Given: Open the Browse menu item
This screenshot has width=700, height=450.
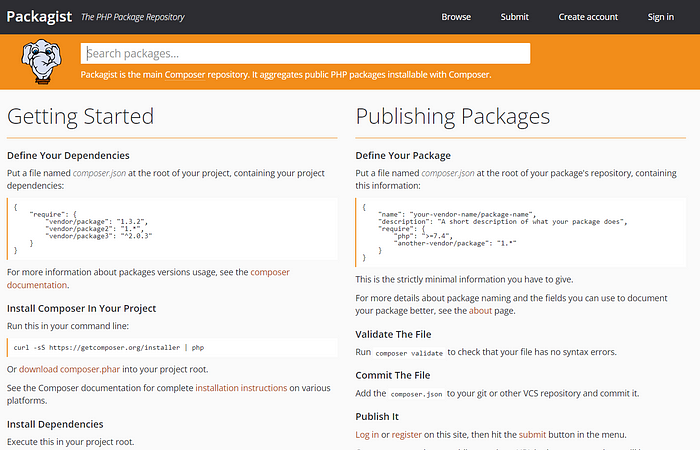Looking at the screenshot, I should pyautogui.click(x=456, y=17).
